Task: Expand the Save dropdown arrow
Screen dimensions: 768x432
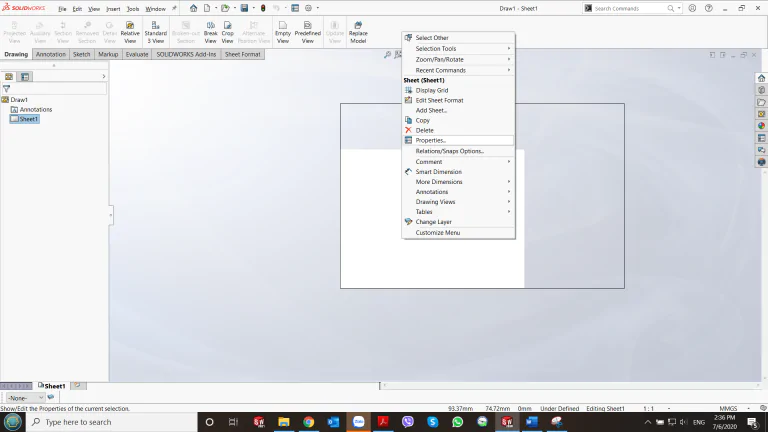Action: [254, 8]
